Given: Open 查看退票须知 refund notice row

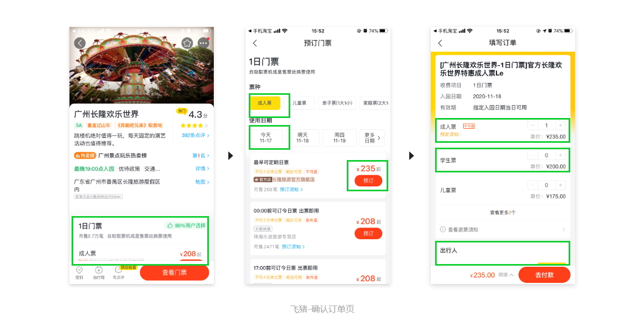Looking at the screenshot, I should 503,230.
